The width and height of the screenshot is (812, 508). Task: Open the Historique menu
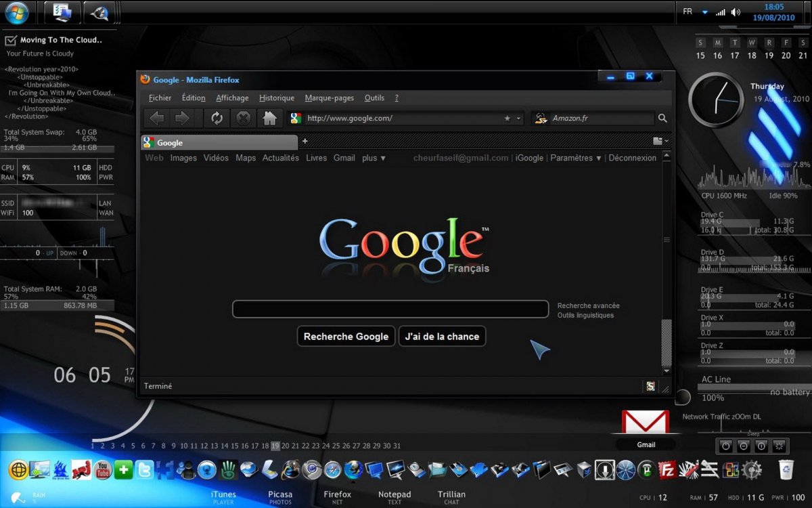click(277, 98)
